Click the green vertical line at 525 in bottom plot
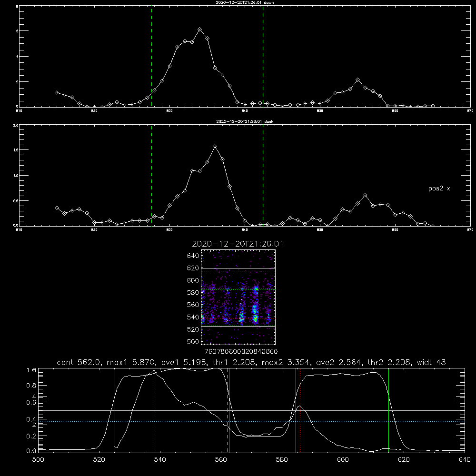Viewport: 476px width, 476px height. click(115, 410)
